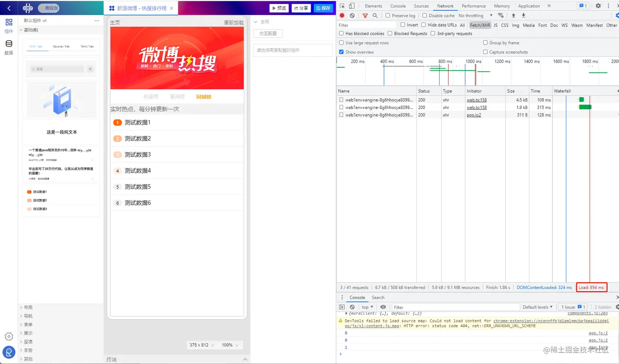
Task: Open settings gear in left sidebar
Action: pos(9,337)
